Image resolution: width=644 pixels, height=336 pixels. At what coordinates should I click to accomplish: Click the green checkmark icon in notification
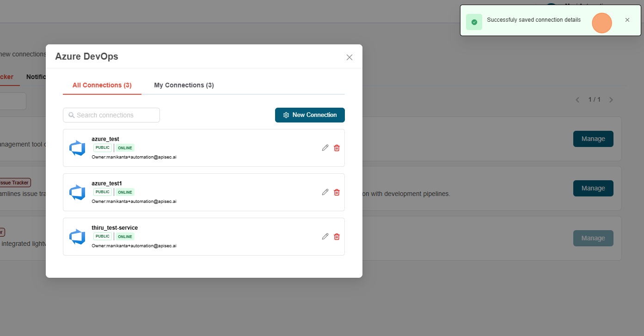click(x=474, y=22)
